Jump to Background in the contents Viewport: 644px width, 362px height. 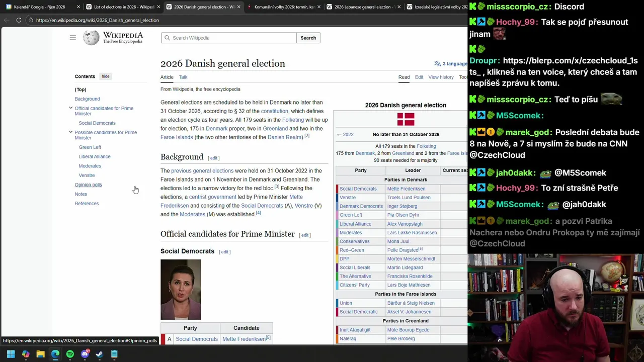click(x=87, y=99)
